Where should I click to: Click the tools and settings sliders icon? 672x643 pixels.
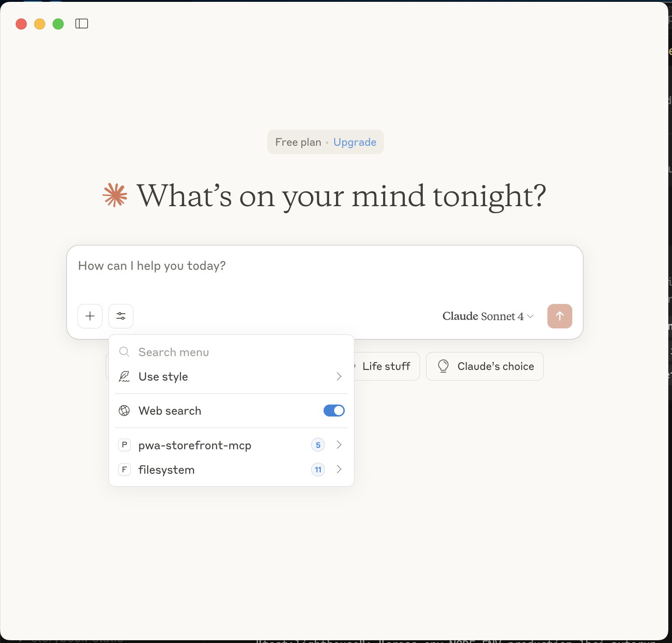tap(120, 316)
